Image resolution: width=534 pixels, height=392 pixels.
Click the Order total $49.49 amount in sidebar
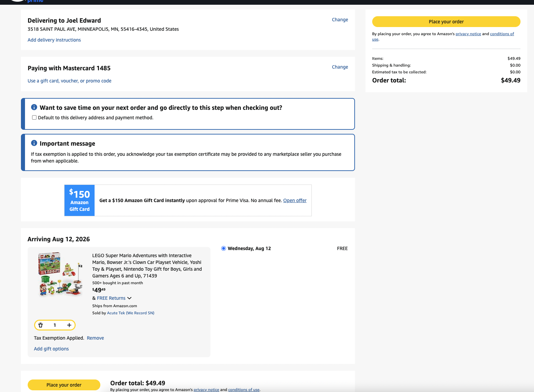click(x=510, y=80)
